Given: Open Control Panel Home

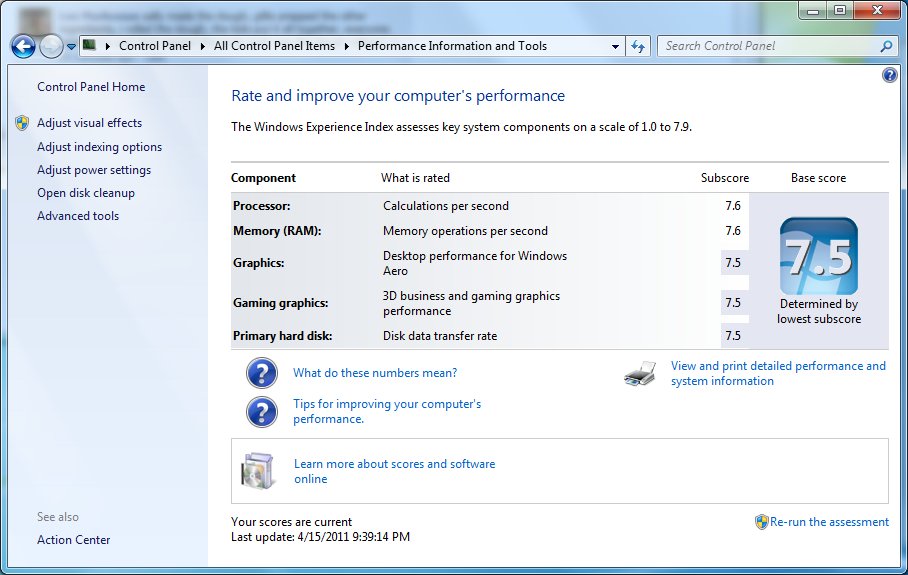Looking at the screenshot, I should 91,87.
